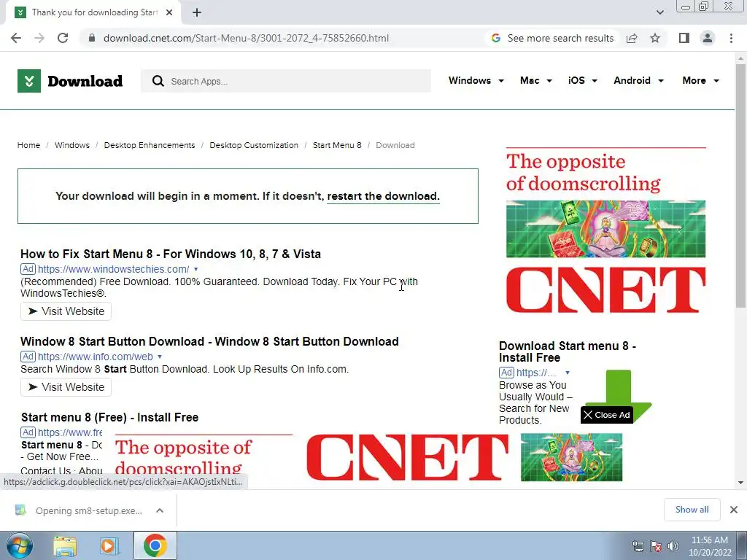Click the green CNET Download logo icon

pyautogui.click(x=29, y=81)
